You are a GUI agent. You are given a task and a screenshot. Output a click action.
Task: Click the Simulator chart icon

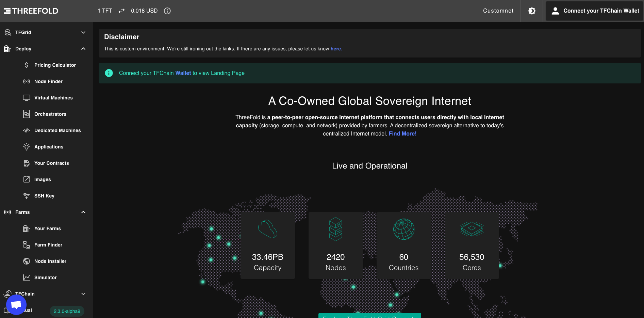pos(27,277)
